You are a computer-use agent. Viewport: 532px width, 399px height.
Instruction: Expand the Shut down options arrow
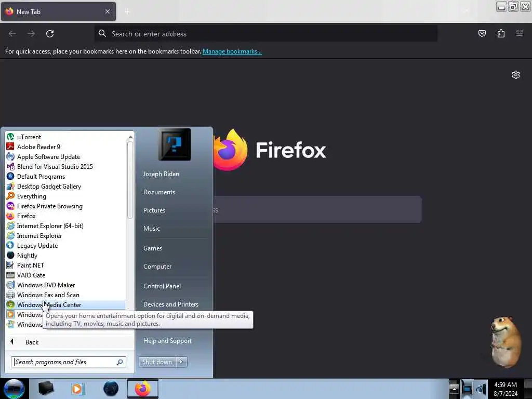pos(181,362)
